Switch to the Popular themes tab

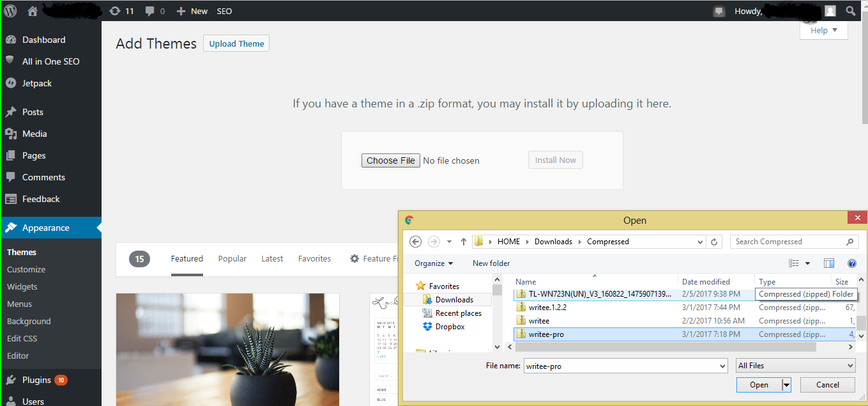pos(232,259)
